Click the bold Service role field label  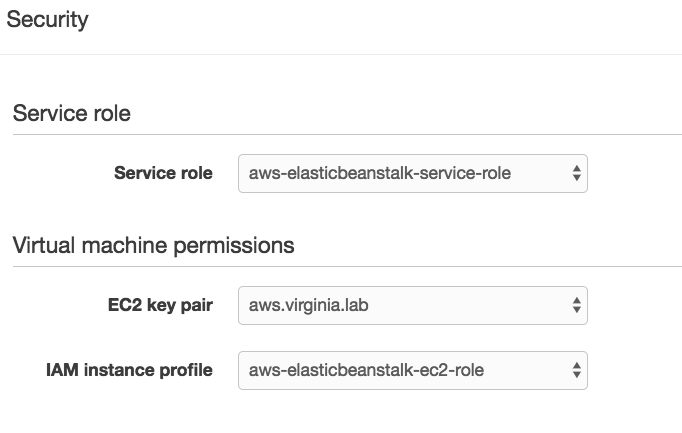click(x=163, y=173)
